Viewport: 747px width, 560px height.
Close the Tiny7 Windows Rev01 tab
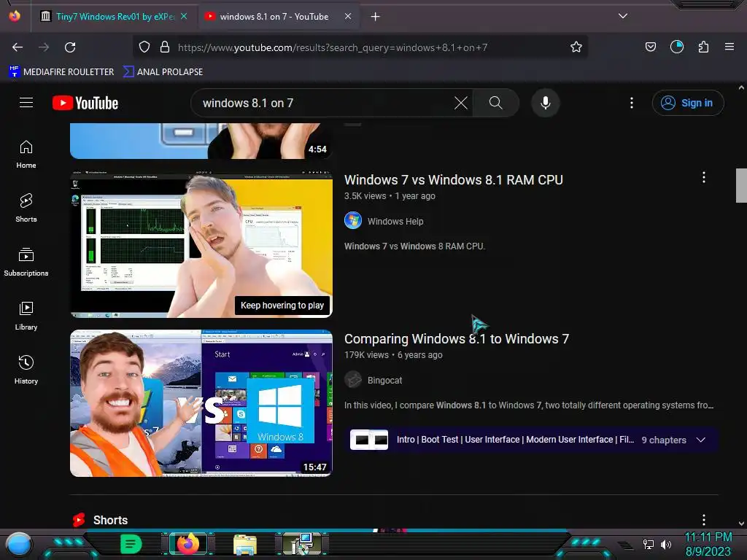[x=184, y=16]
